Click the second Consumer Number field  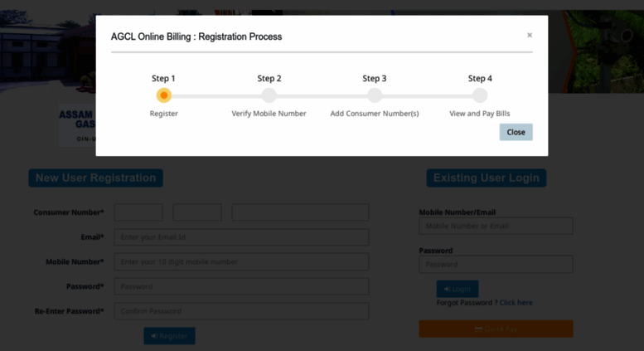coord(197,212)
